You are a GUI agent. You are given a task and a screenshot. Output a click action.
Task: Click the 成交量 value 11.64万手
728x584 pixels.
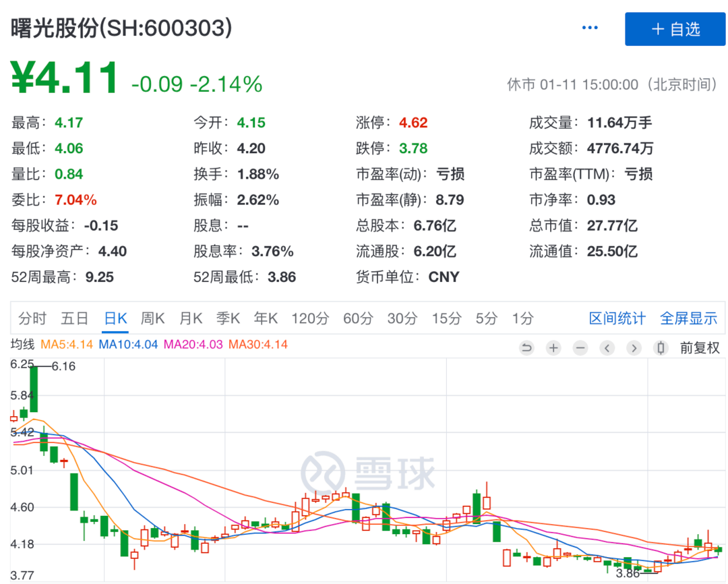pos(620,123)
